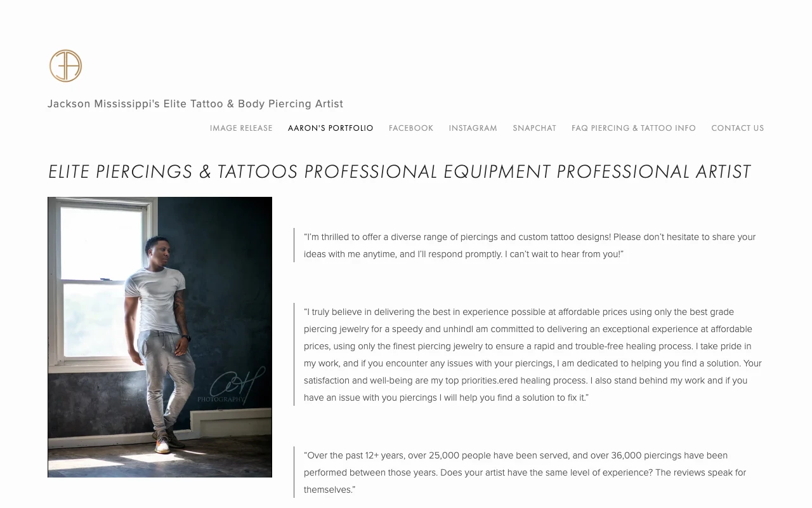Click the vertical bar beside the second quote
The width and height of the screenshot is (812, 508).
tap(294, 354)
